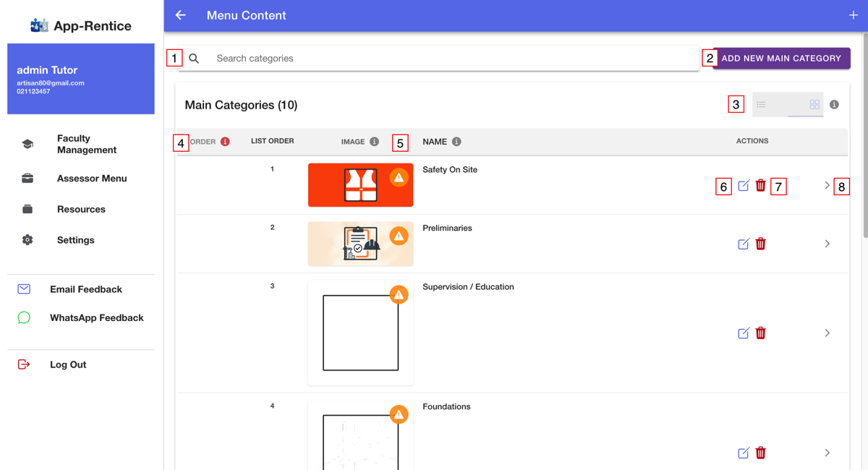Delete the Foundations category
This screenshot has height=470, width=868.
(761, 453)
